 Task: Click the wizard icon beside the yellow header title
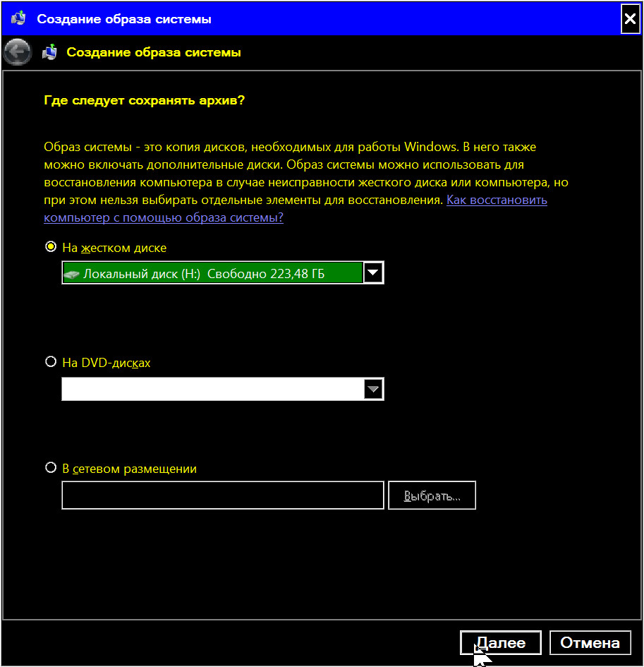coord(50,52)
